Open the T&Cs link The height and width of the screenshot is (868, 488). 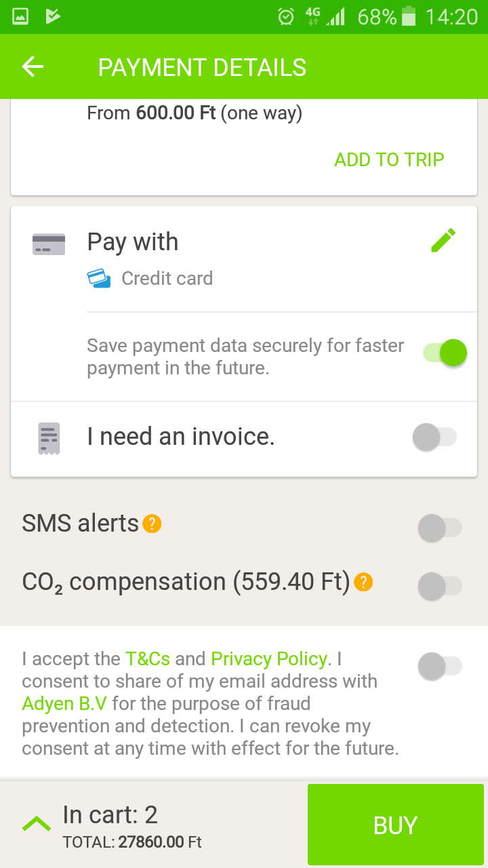tap(148, 658)
